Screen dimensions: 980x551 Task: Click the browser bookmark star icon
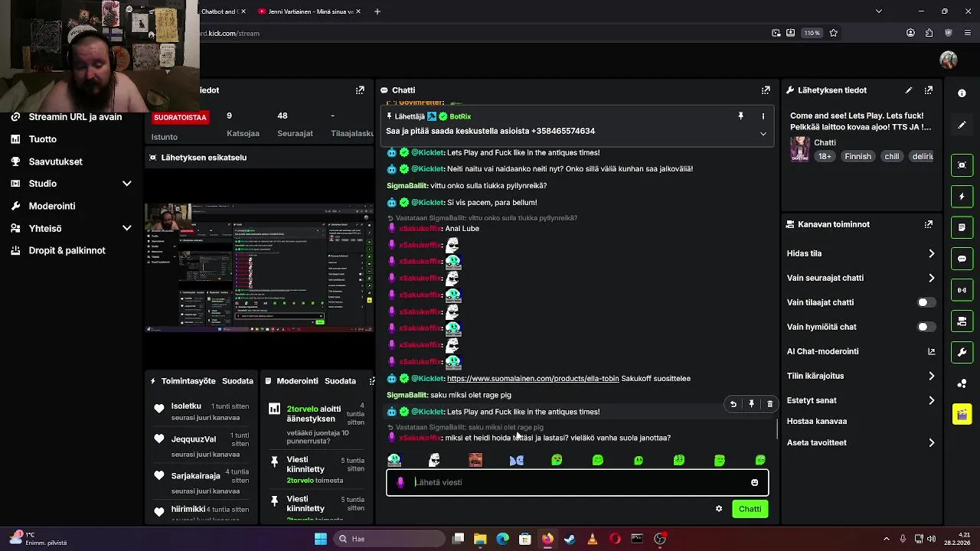click(834, 33)
